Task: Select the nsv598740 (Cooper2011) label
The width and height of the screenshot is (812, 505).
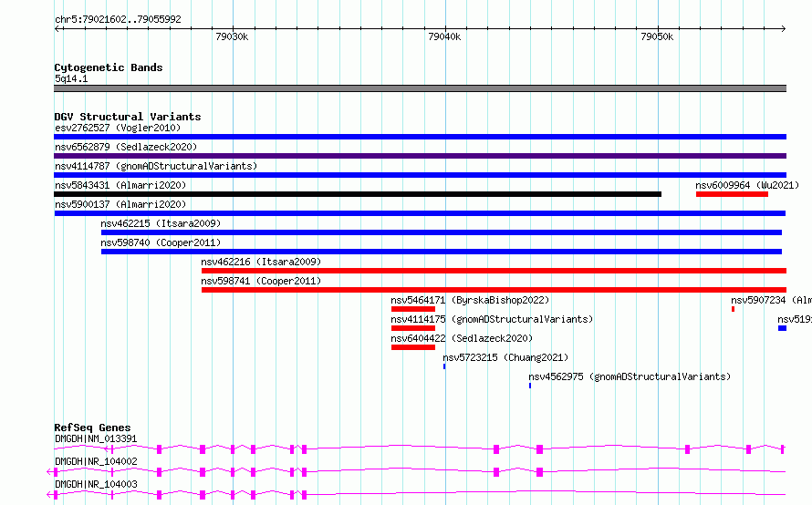Action: (x=161, y=242)
